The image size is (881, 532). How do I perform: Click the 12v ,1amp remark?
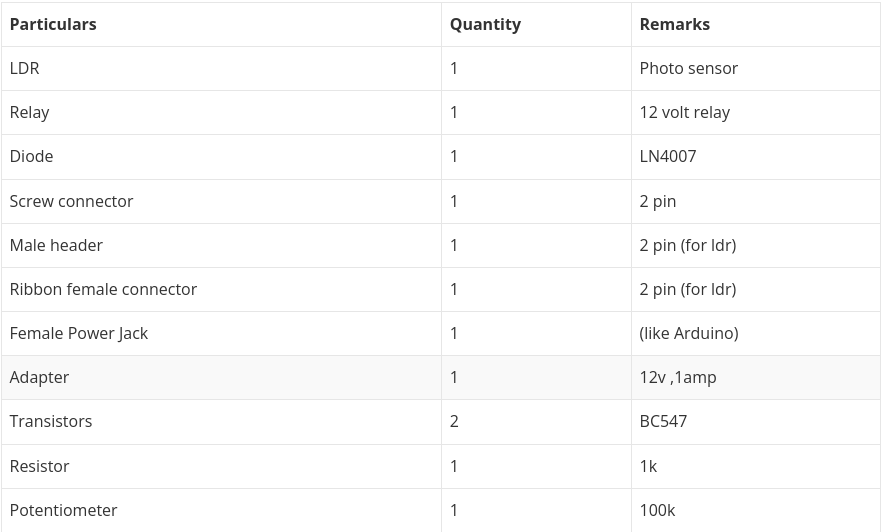678,378
